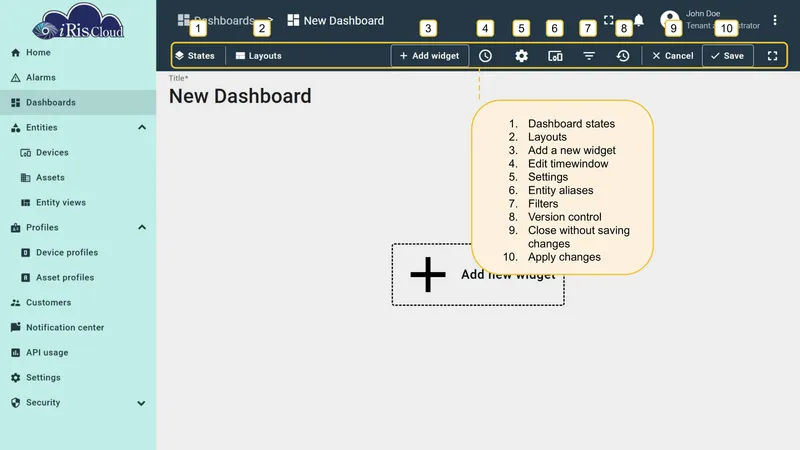
Task: Expand the Security section chevron
Action: tap(141, 403)
